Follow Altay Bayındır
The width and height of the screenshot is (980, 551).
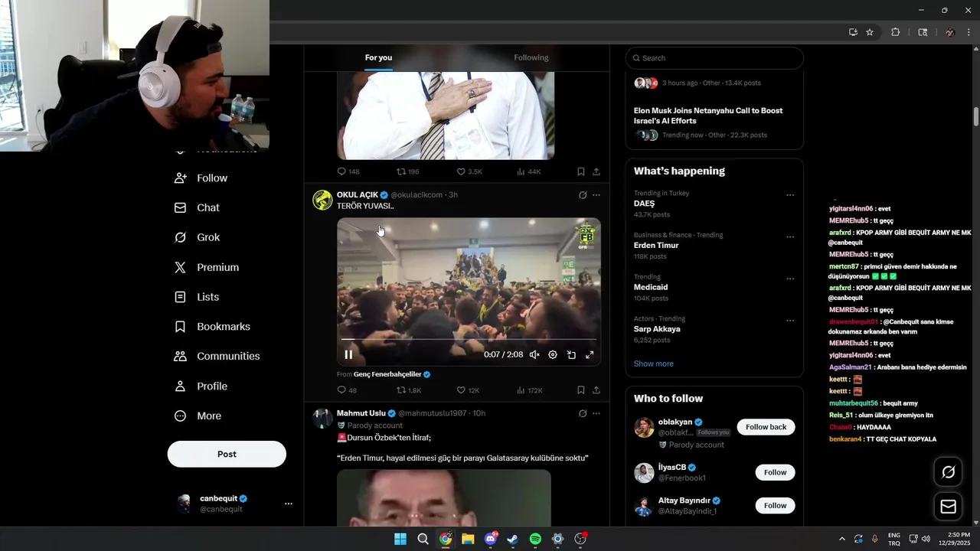[775, 505]
